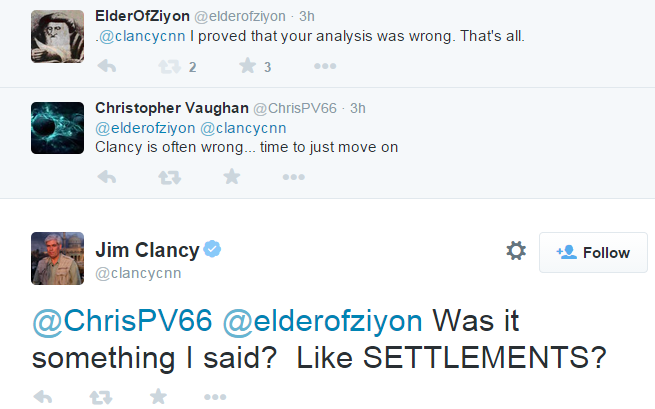Viewport: 655px width, 409px height.
Task: Click Jim Clancy's verified badge
Action: 214,249
